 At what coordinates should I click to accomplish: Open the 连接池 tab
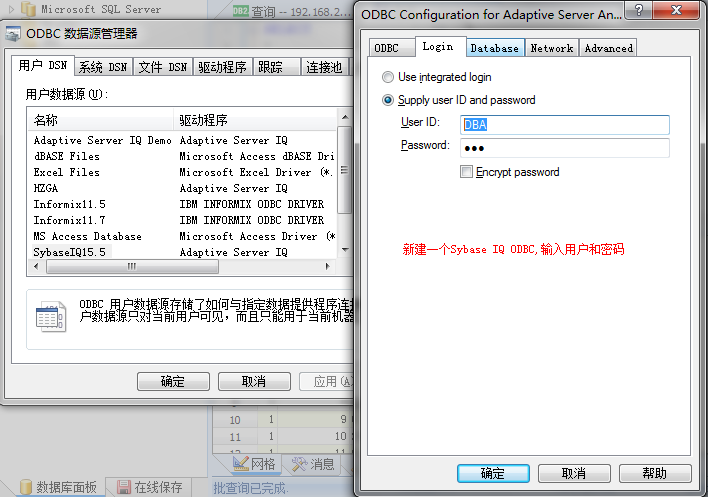point(324,67)
